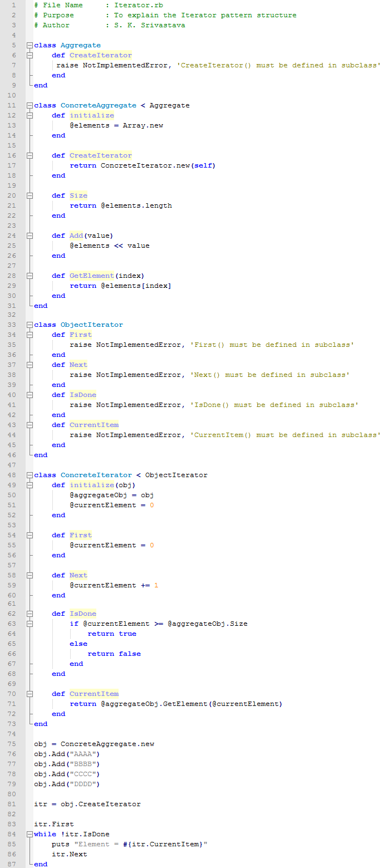Click 'itr.First' on line 83
The image size is (383, 868).
coord(54,824)
